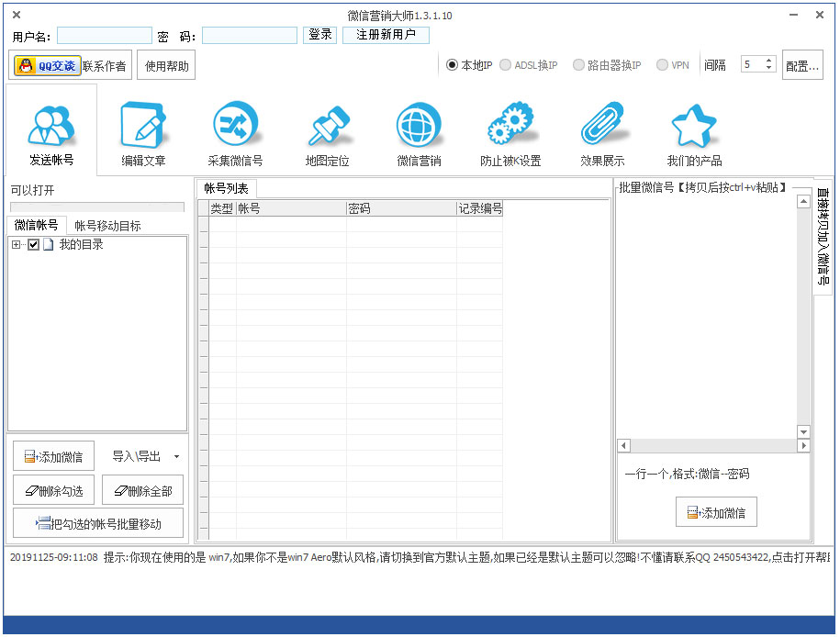Screen dimensions: 840x637
Task: Switch to the 帐号移动目标 tab
Action: (x=108, y=226)
